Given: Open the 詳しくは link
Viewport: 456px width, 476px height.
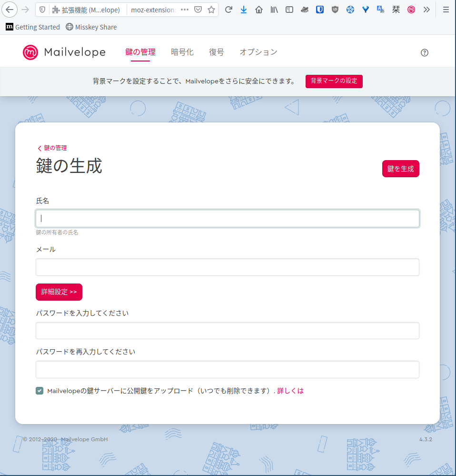Looking at the screenshot, I should 290,391.
